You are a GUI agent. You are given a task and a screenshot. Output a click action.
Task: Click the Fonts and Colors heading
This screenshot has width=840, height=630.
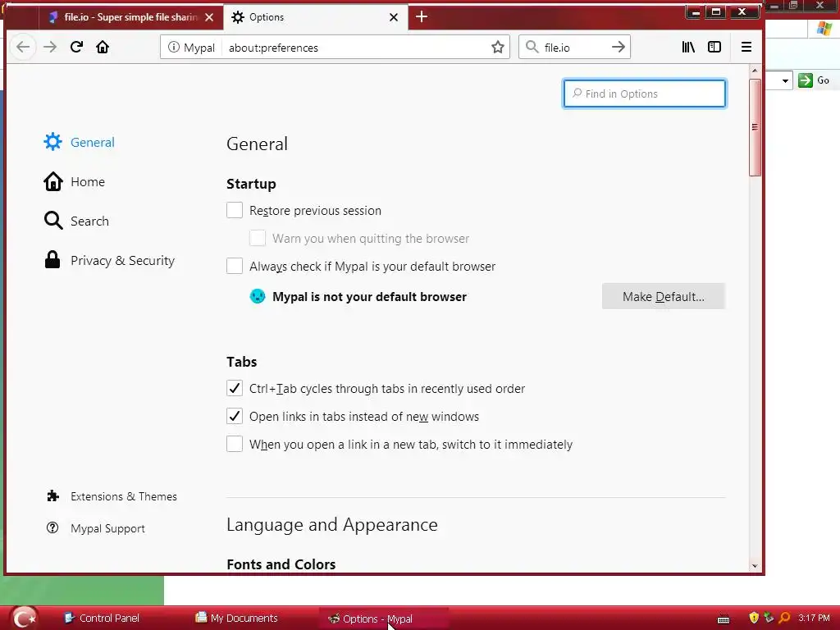(281, 564)
